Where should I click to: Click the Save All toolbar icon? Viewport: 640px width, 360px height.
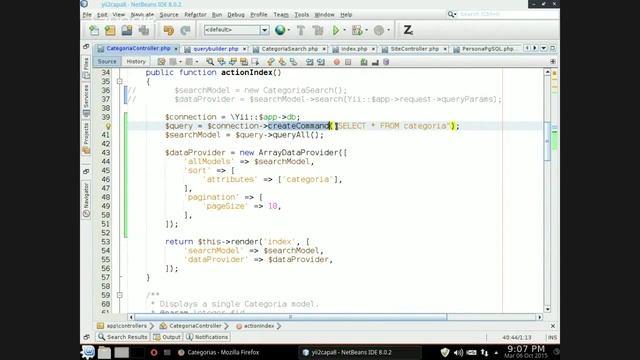(x=144, y=30)
